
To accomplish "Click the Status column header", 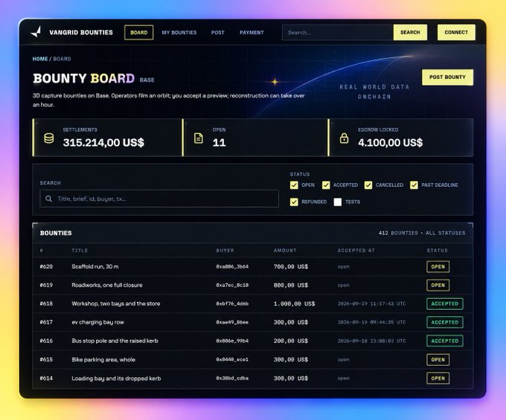I will point(438,250).
